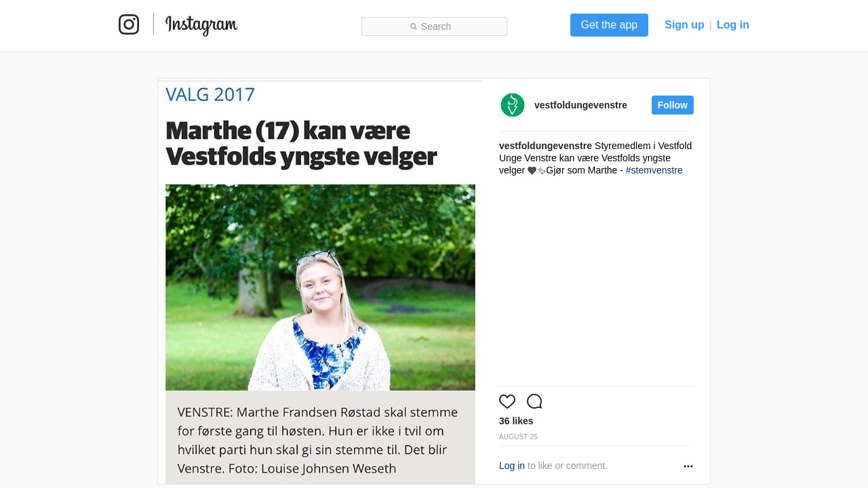Open comments with speech bubble icon
This screenshot has height=488, width=868.
click(x=534, y=401)
